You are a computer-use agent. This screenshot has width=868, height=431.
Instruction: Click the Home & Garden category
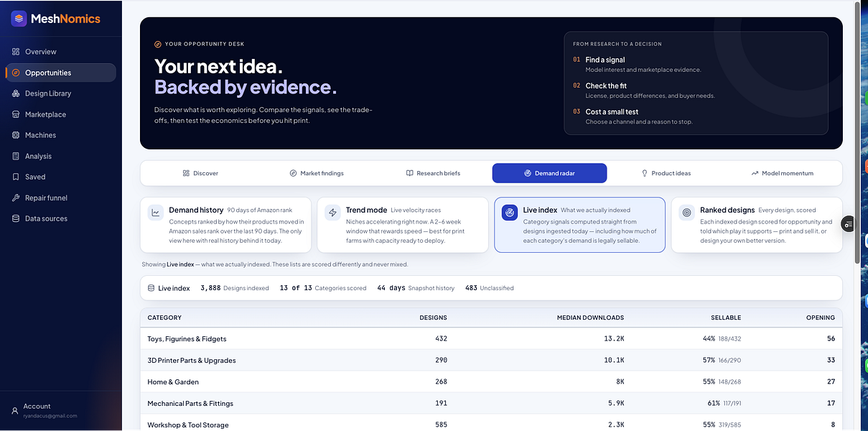(173, 382)
